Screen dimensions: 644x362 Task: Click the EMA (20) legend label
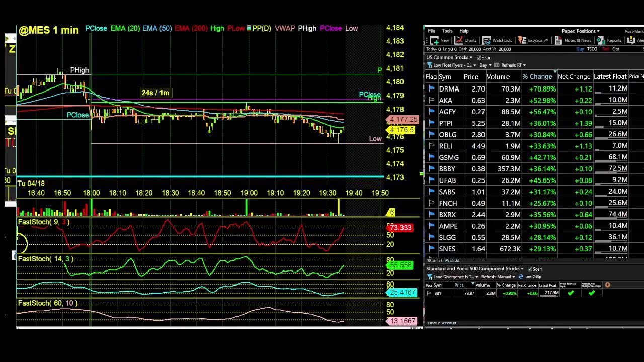(125, 28)
